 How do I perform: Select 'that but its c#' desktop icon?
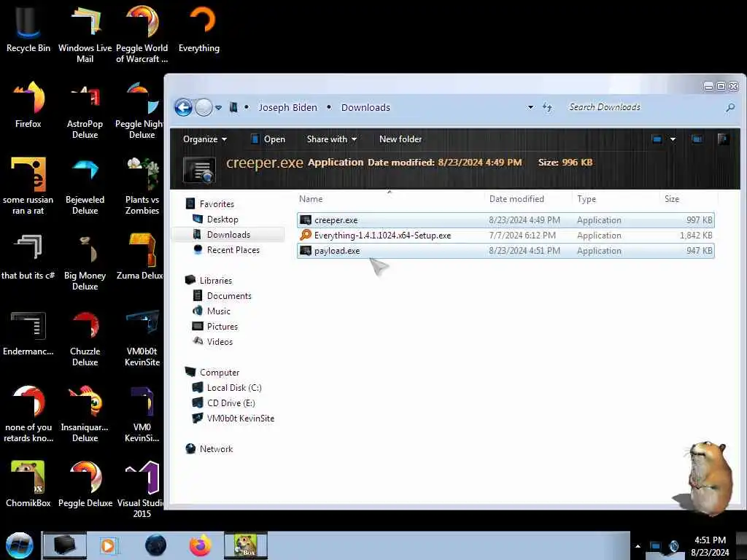point(28,257)
